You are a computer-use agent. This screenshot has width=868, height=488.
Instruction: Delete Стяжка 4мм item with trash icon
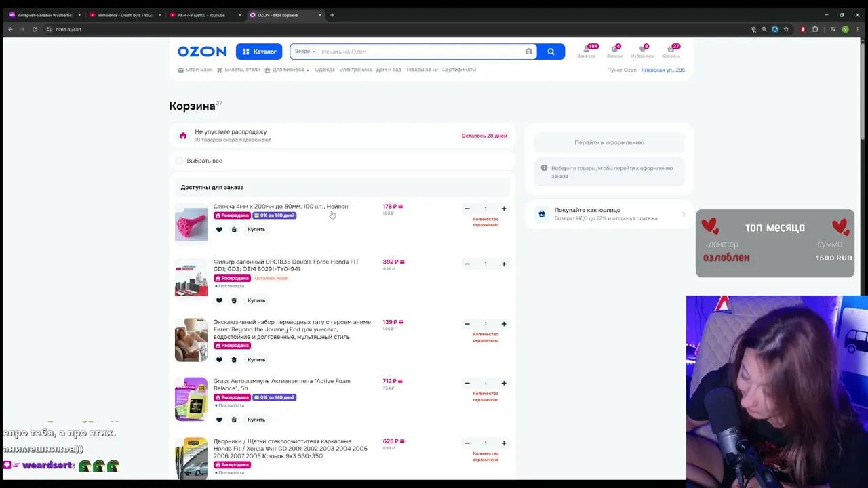234,230
